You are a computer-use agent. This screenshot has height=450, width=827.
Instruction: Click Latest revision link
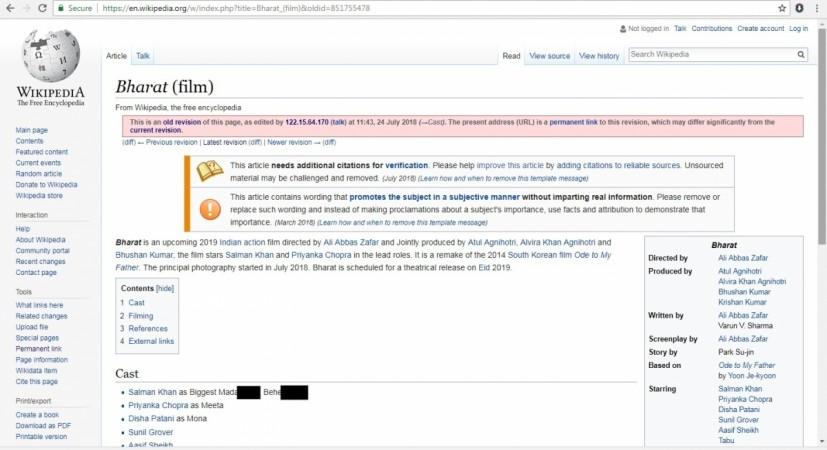tap(224, 142)
